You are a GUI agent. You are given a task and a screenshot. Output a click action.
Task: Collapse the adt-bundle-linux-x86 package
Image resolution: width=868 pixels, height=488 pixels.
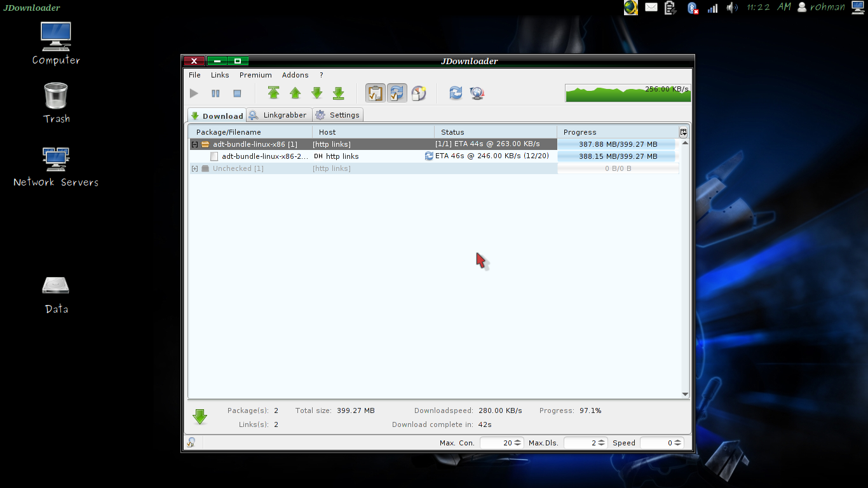[x=195, y=144]
